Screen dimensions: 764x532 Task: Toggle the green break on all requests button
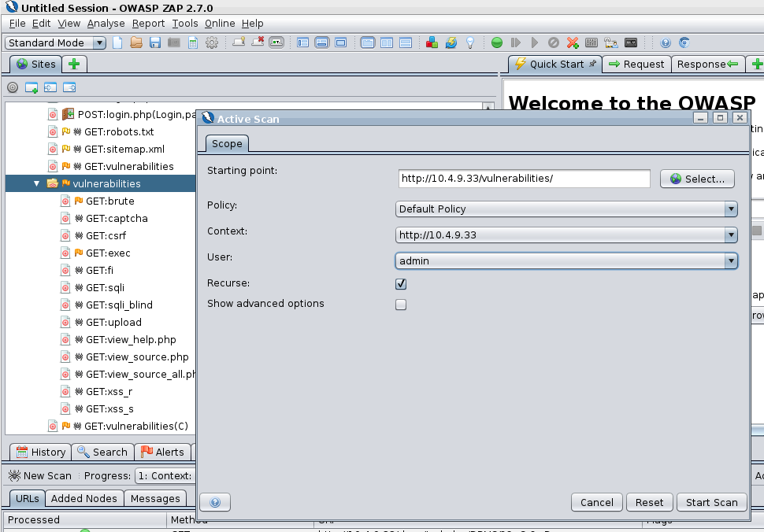tap(496, 42)
